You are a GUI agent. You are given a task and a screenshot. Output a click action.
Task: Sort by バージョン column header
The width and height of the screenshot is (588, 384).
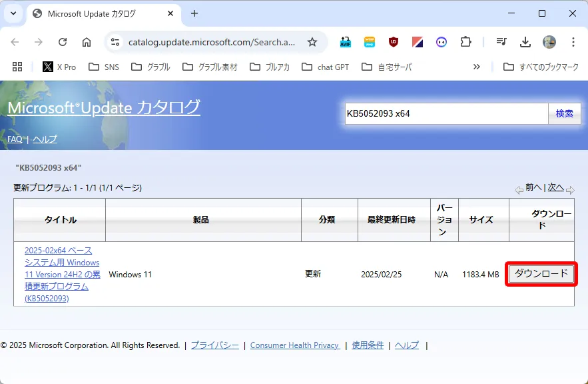click(444, 219)
